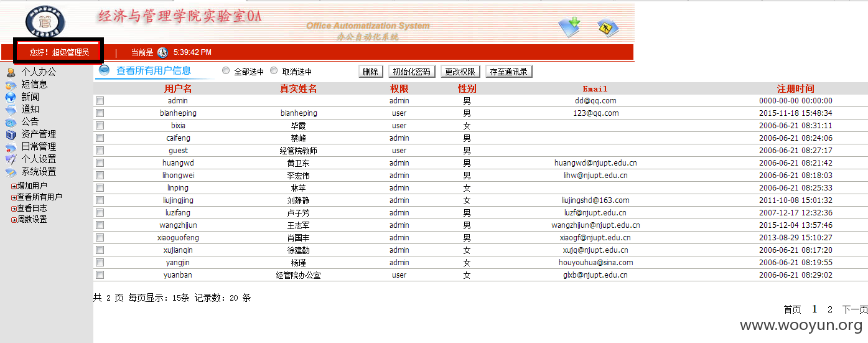Tick the checkbox for user luzifang

click(100, 213)
